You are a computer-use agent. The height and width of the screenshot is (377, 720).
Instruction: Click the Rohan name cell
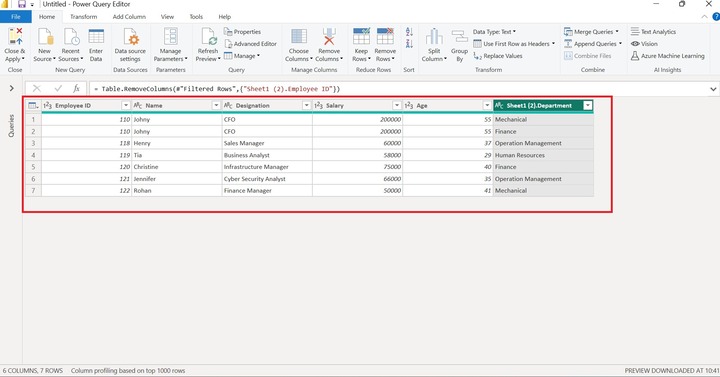click(177, 191)
